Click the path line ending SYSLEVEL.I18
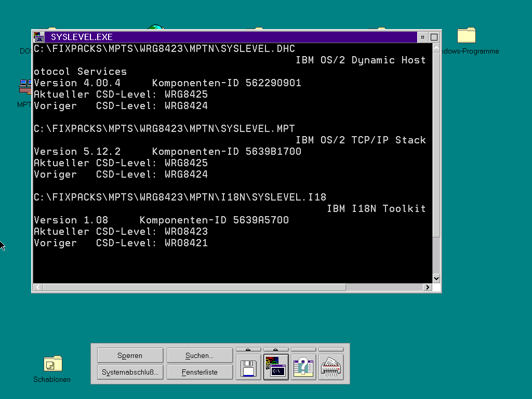Viewport: 532px width, 399px height. tap(180, 197)
